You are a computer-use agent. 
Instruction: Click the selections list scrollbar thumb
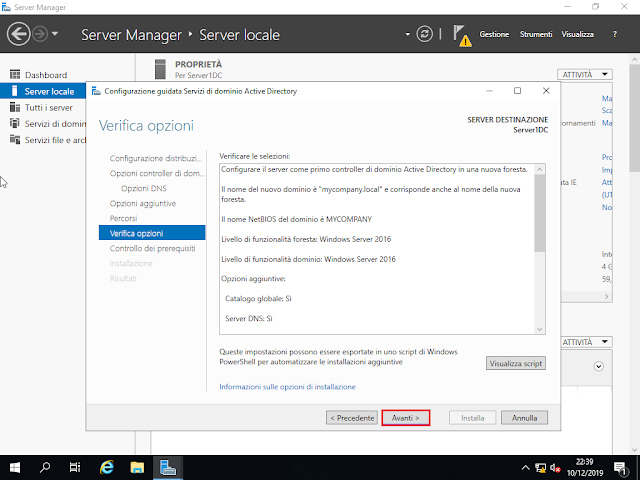pyautogui.click(x=540, y=213)
